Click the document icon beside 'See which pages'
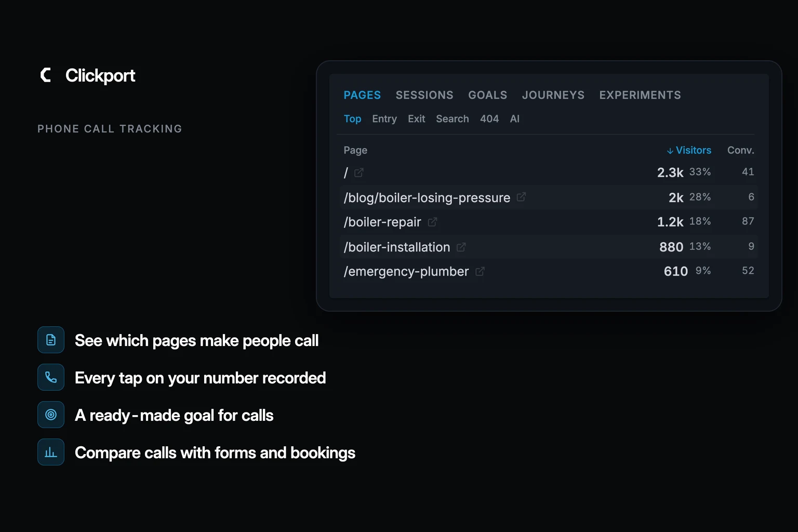798x532 pixels. click(51, 340)
